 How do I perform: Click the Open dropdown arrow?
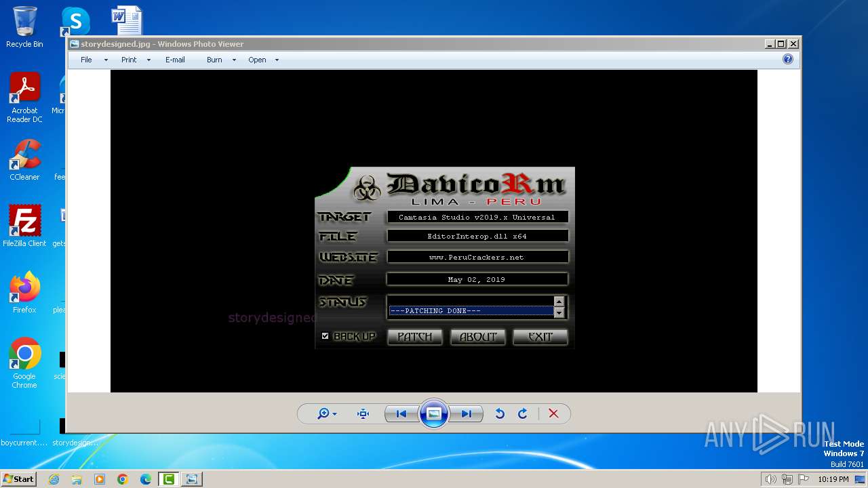pos(277,60)
